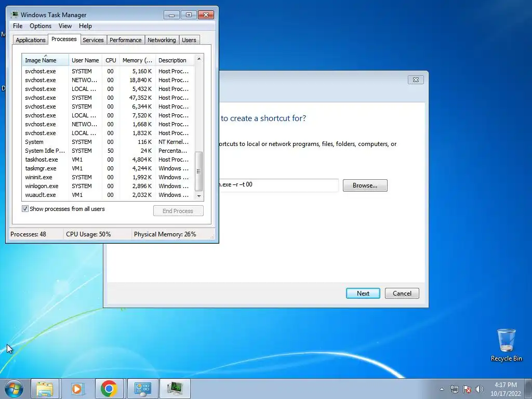The width and height of the screenshot is (532, 399).
Task: Open the Action Center flag icon
Action: click(467, 389)
